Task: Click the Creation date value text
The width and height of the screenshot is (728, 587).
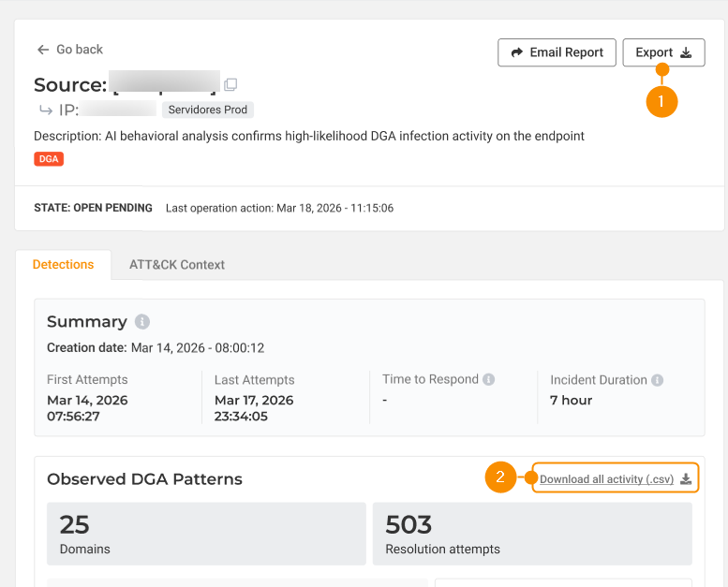Action: (198, 348)
